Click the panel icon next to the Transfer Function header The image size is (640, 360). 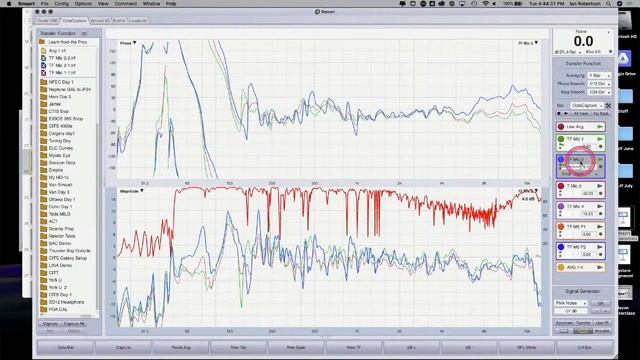(x=84, y=33)
